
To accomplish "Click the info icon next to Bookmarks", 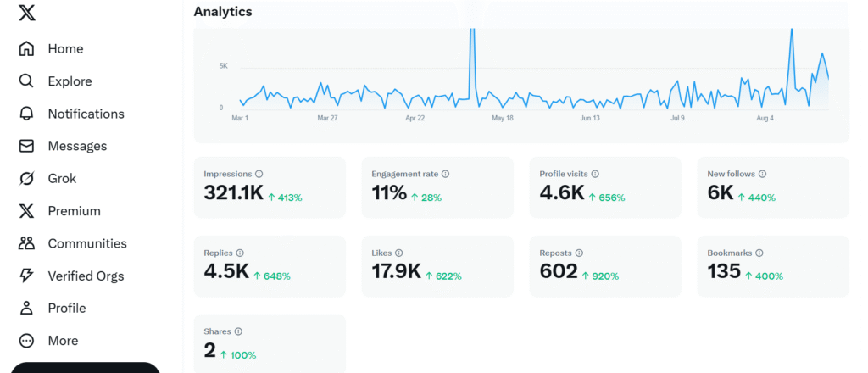I will coord(759,253).
